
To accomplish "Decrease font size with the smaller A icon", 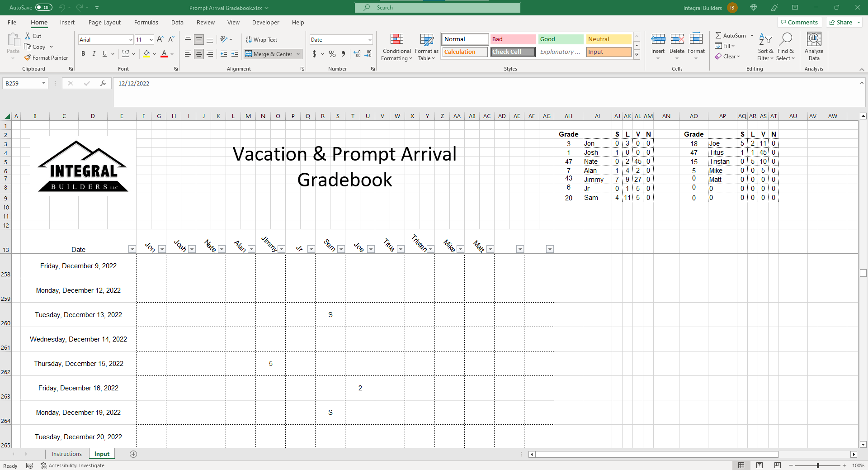I will pos(171,39).
